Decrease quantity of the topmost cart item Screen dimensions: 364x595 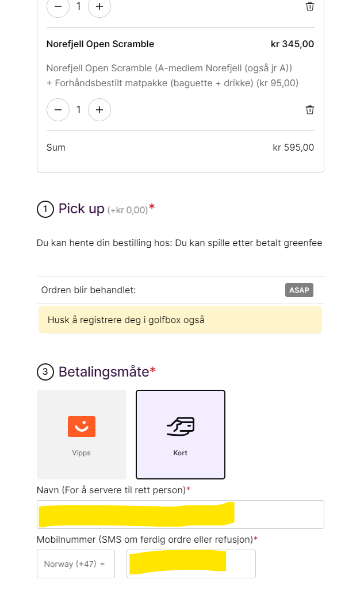[58, 6]
